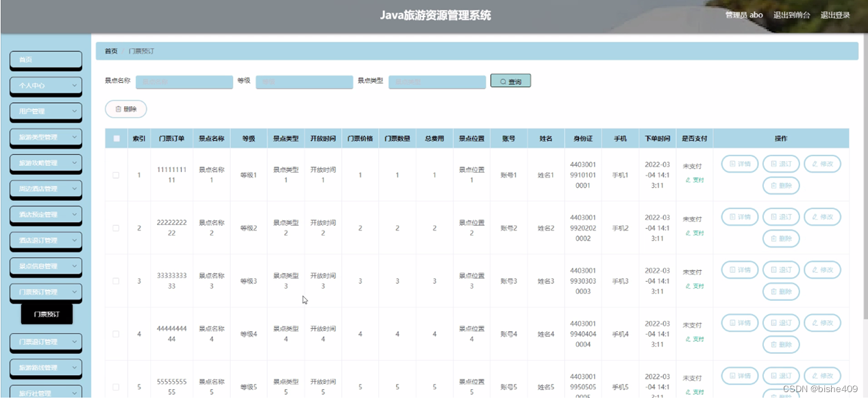This screenshot has height=399, width=868.
Task: Check the checkbox for order 3333333333
Action: (116, 281)
